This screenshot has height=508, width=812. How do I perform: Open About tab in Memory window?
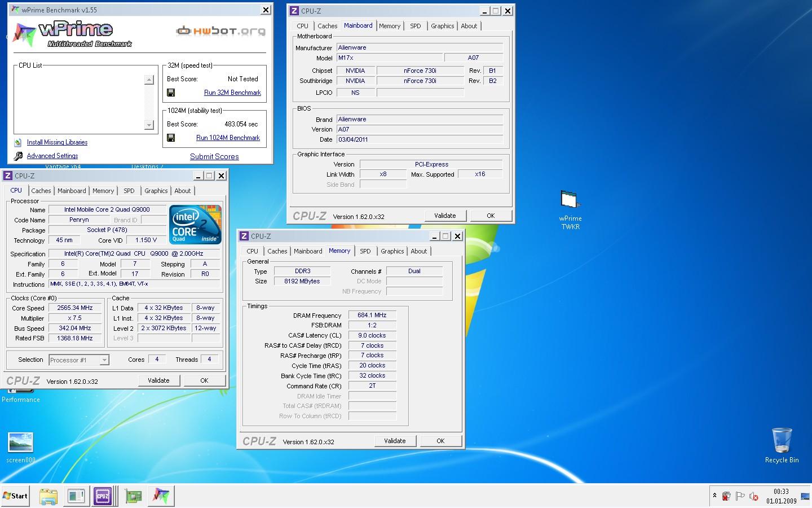tap(419, 251)
